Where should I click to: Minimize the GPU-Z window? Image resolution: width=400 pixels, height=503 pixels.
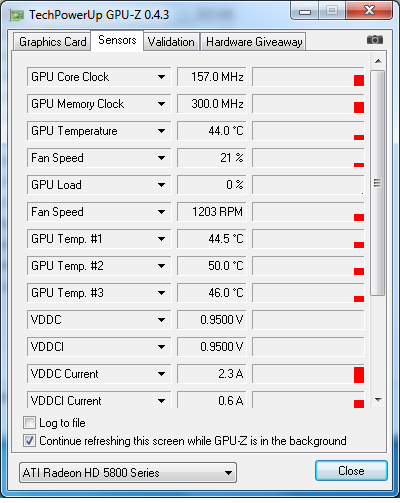tap(305, 11)
